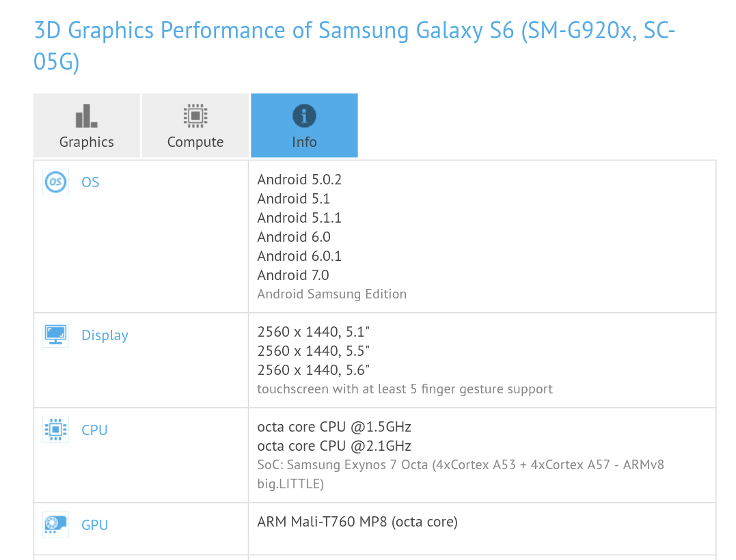Click the octa core CPU @2.1GHz line
The width and height of the screenshot is (736, 560).
pyautogui.click(x=333, y=445)
